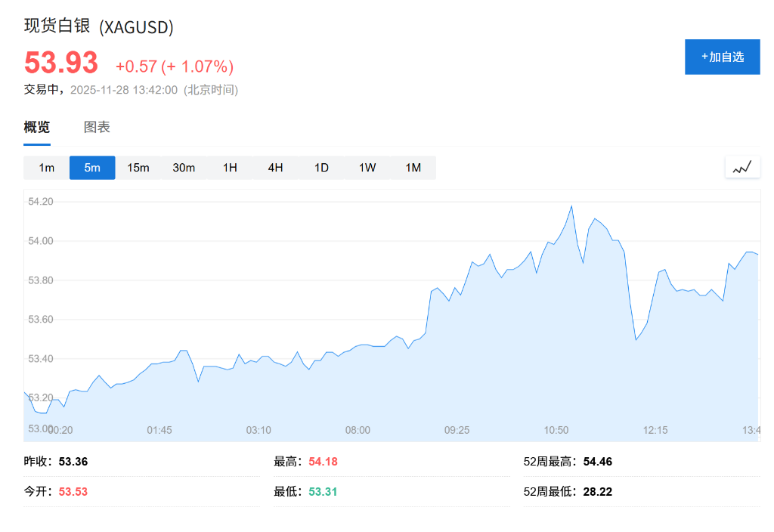774x532 pixels.
Task: Click the red price 53.93
Action: (60, 62)
